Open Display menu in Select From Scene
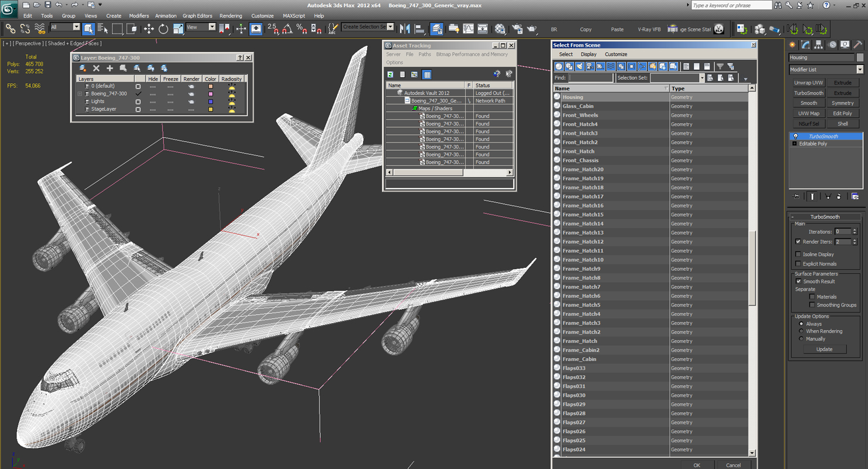Viewport: 868px width, 469px height. (x=588, y=54)
